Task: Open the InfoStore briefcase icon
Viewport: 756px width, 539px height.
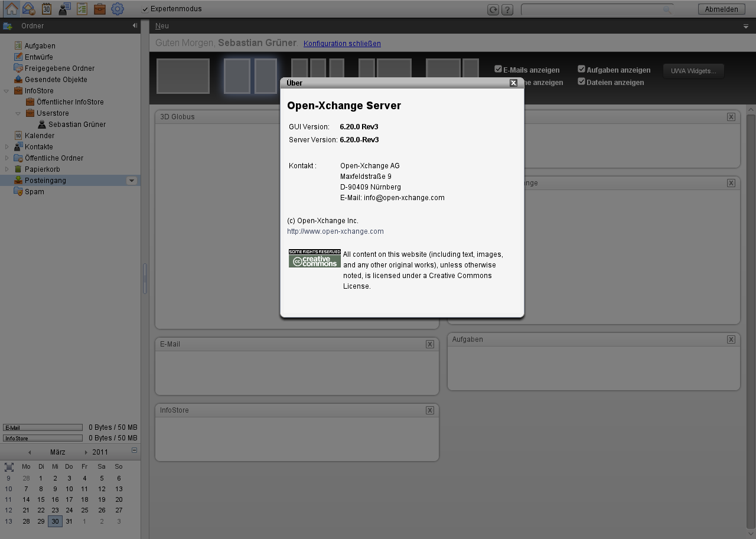Action: (99, 8)
